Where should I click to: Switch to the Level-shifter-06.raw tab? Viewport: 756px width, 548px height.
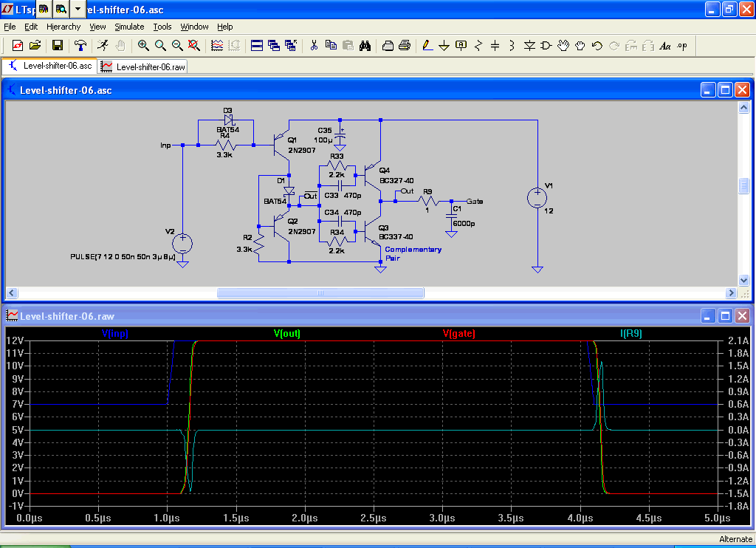tap(143, 66)
